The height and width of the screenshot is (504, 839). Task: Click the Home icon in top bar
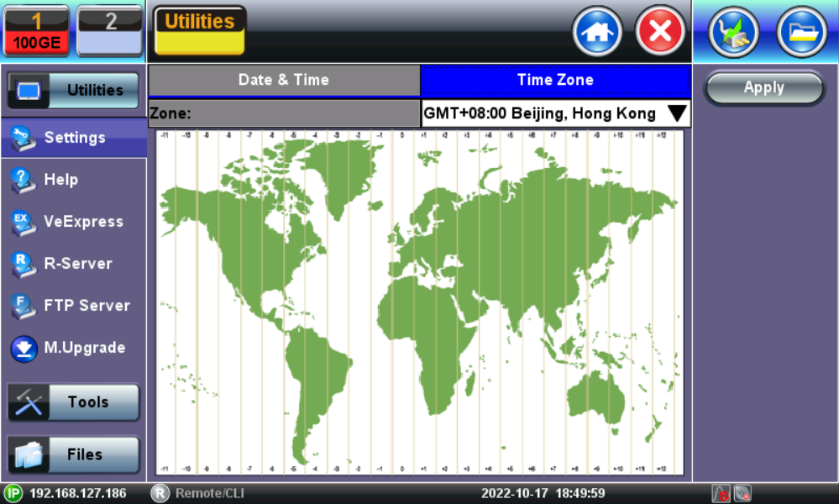click(x=597, y=34)
